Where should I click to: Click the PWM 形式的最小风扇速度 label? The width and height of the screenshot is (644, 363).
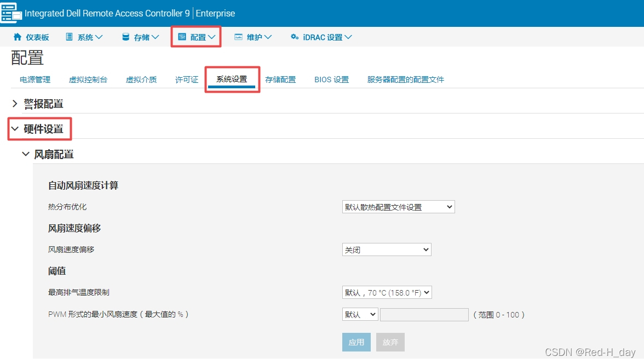[x=118, y=314]
